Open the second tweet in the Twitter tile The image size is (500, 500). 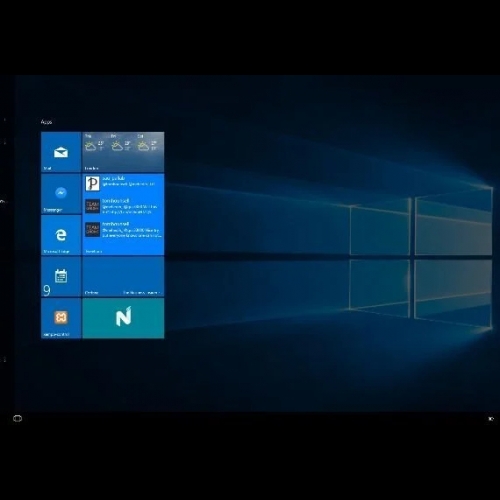[122, 206]
